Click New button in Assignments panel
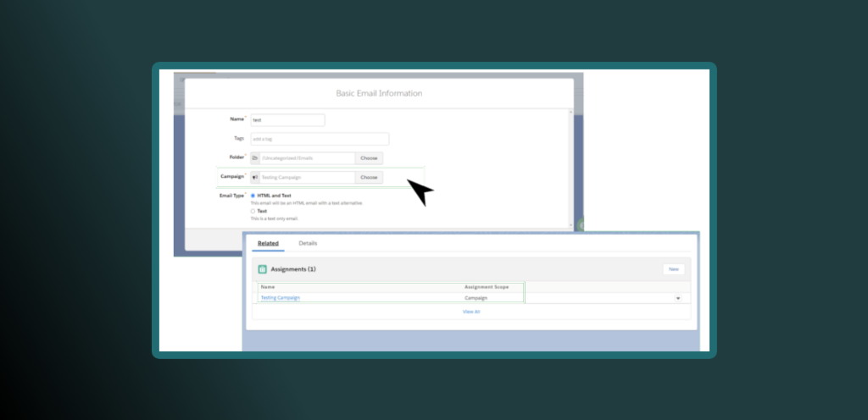Screen dimensions: 868x420 (673, 269)
